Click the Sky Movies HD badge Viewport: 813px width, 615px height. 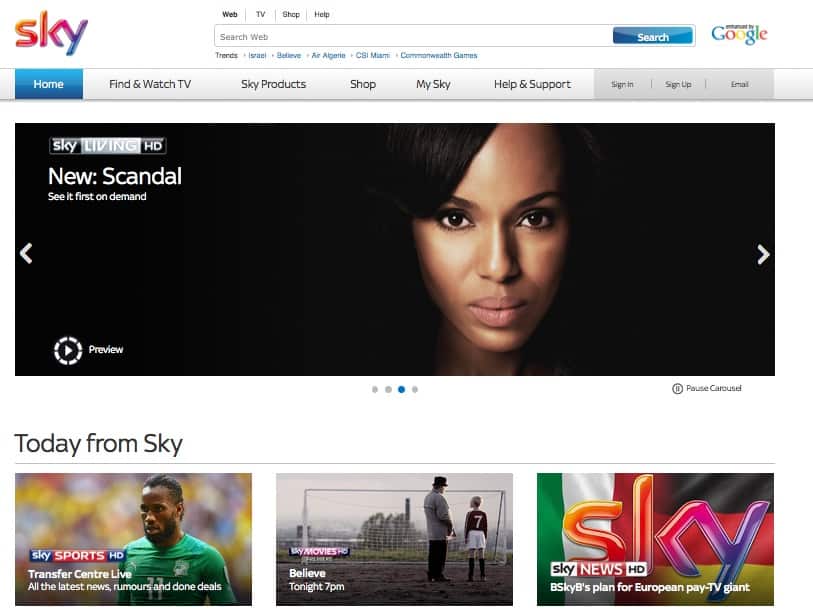point(319,552)
